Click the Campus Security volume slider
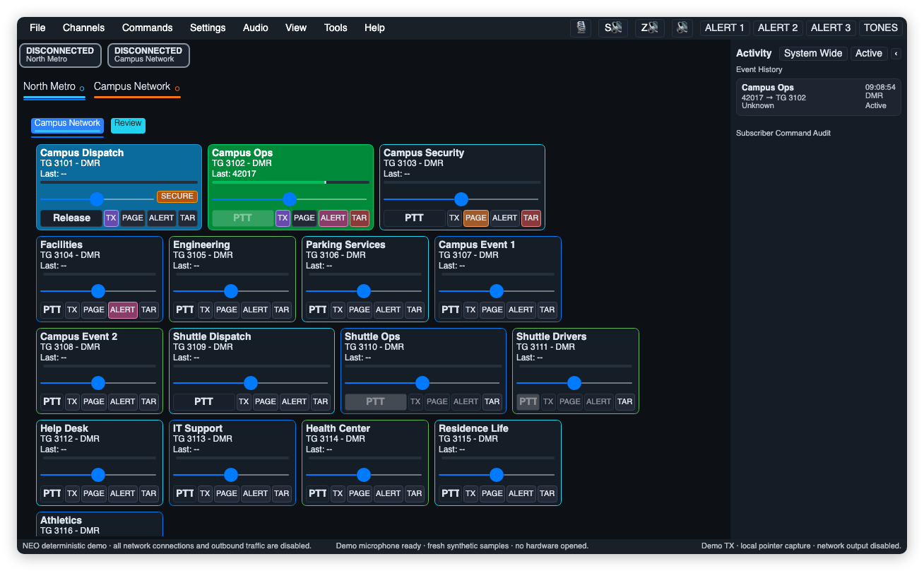 461,199
